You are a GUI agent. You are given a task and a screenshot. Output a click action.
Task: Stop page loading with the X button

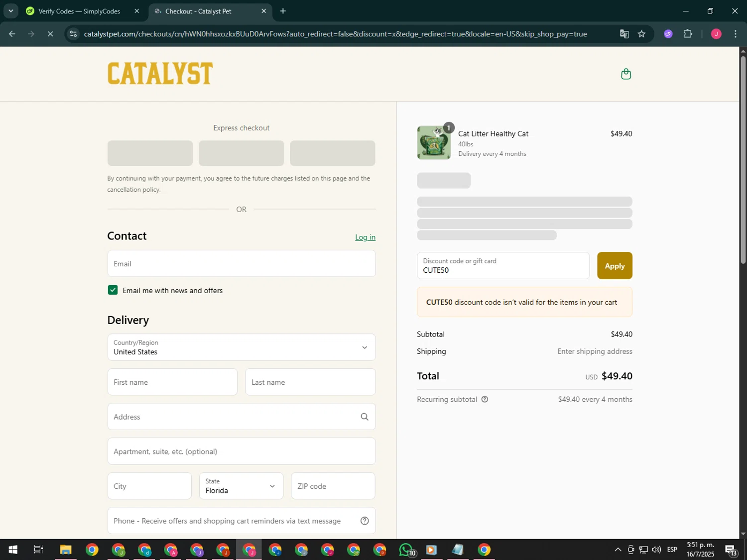[x=50, y=34]
